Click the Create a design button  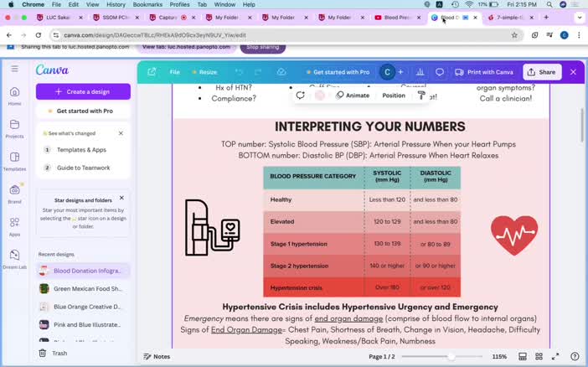tap(83, 91)
